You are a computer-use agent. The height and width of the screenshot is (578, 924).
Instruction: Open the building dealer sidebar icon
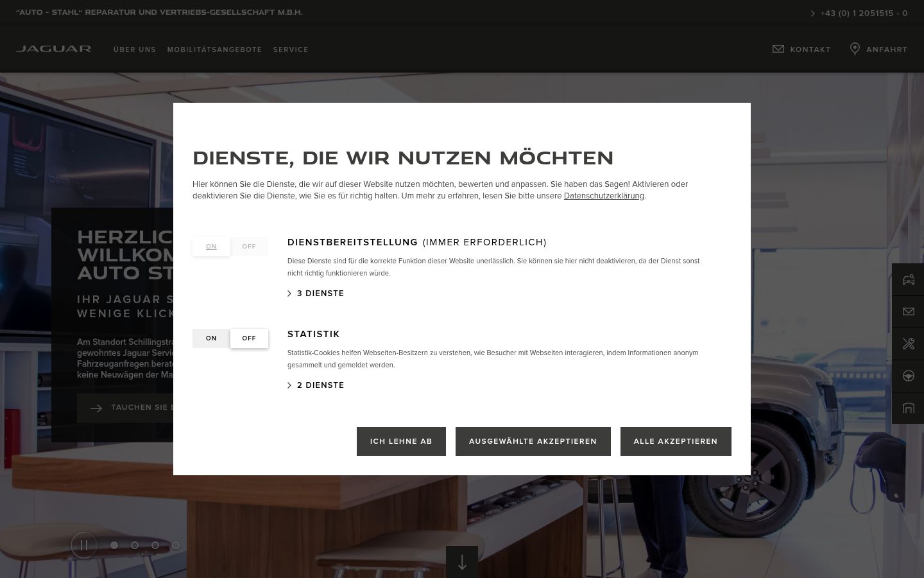pos(908,408)
